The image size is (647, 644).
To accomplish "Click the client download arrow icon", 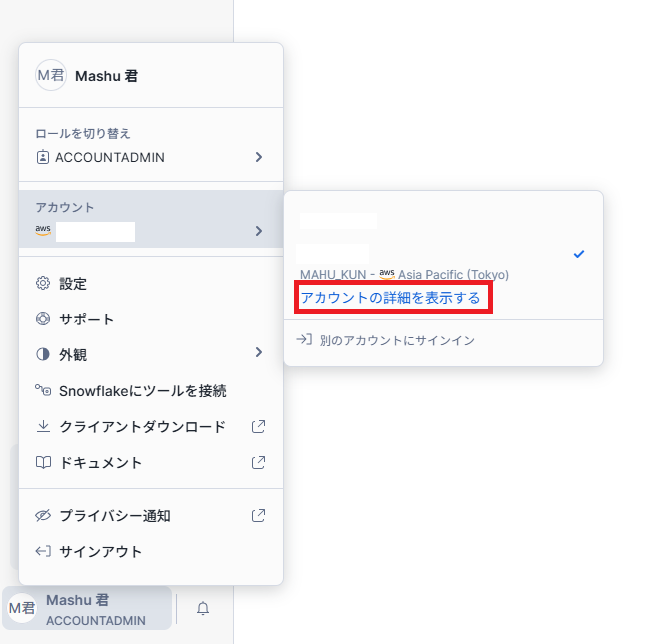I will coord(43,427).
